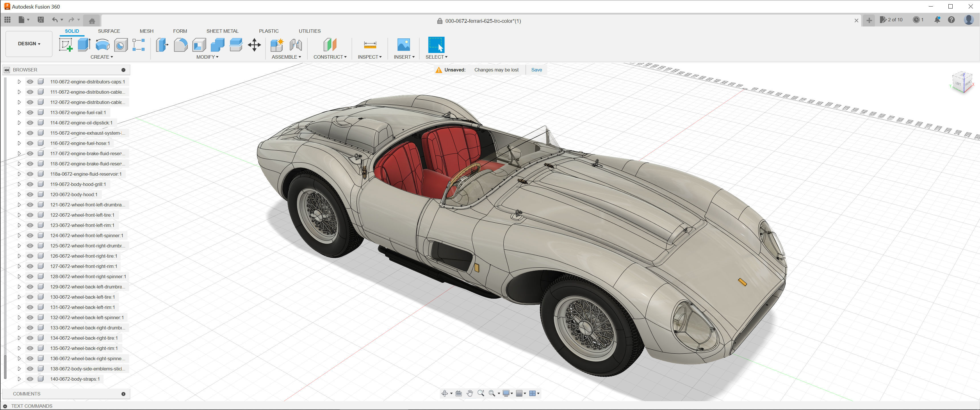Switch to the FORM tab

(x=180, y=31)
